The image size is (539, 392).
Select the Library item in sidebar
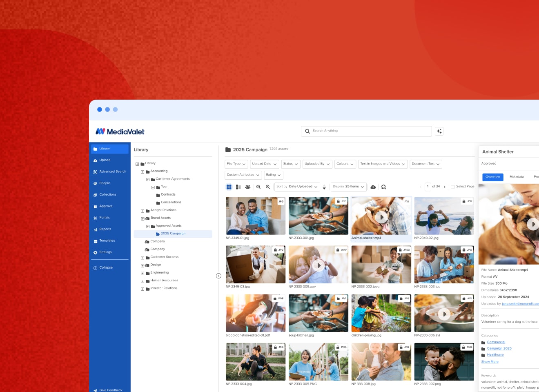click(109, 149)
